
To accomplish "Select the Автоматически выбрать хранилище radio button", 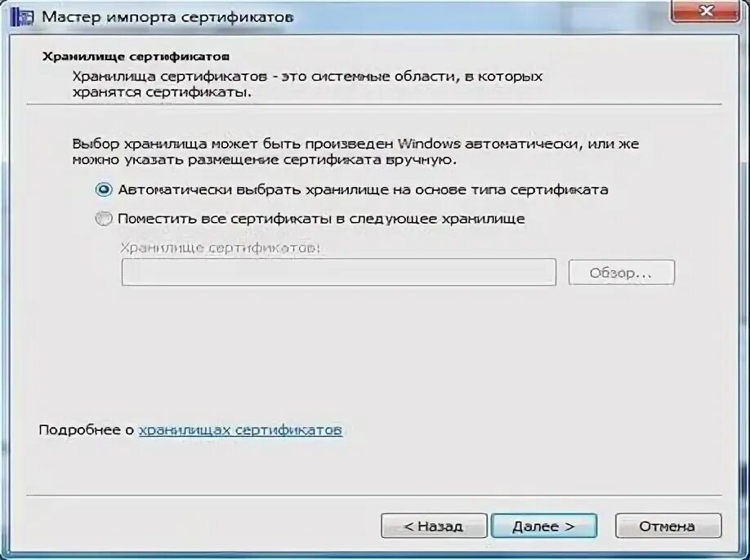I will pos(104,189).
